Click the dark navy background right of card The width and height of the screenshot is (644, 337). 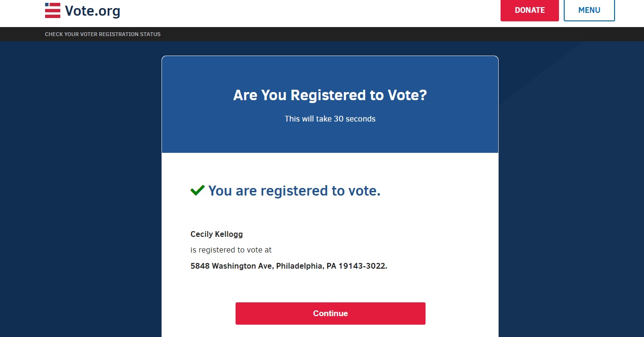570,190
